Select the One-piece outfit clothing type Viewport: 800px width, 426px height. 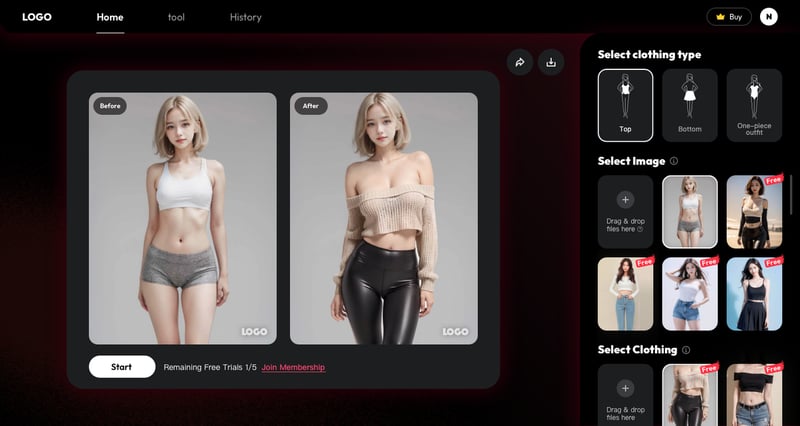click(x=754, y=105)
